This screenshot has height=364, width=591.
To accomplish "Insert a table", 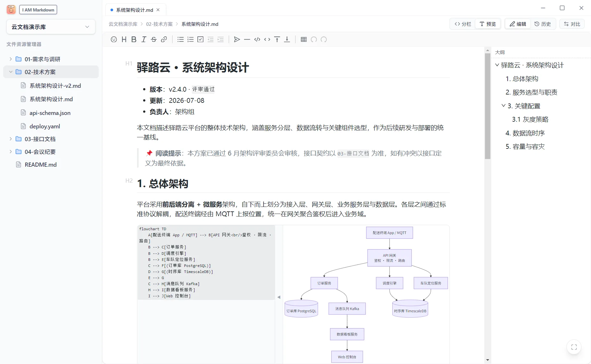I will [x=304, y=39].
